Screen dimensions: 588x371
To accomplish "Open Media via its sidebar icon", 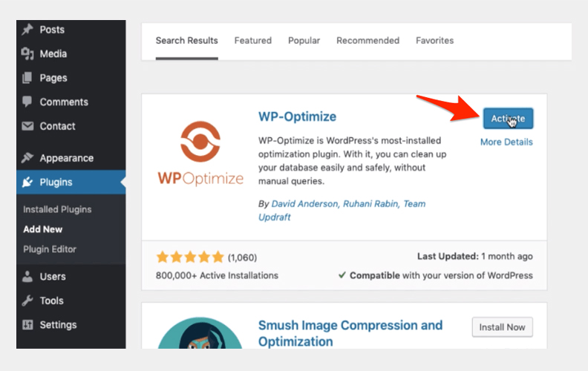I will 27,53.
